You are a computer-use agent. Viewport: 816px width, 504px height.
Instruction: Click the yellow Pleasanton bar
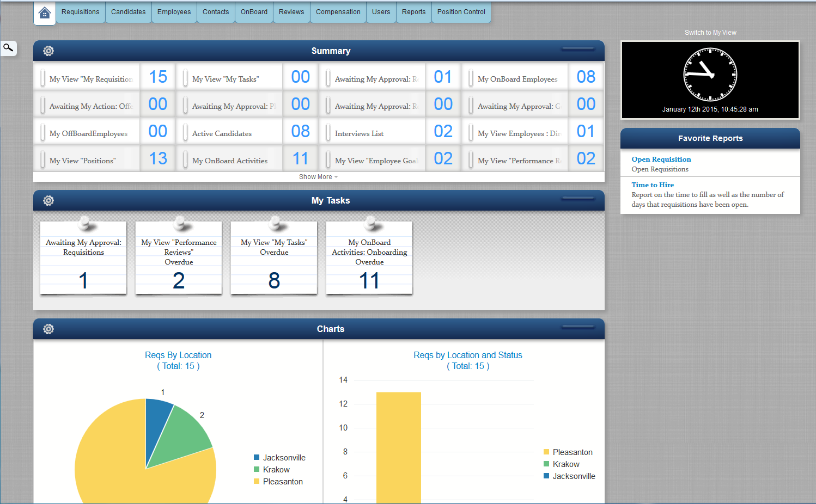point(399,447)
